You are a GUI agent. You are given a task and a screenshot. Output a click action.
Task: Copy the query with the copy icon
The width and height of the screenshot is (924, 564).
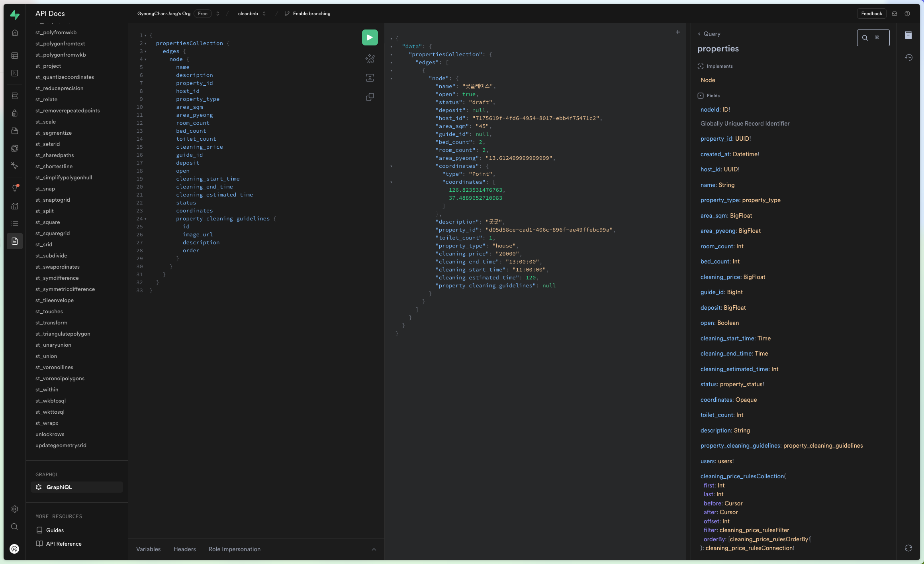370,97
